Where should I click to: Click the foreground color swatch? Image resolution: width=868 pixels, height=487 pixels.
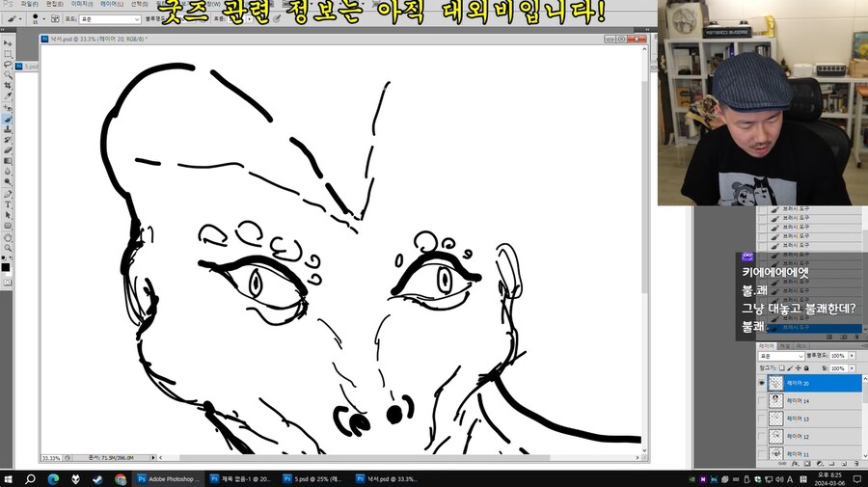pos(6,267)
